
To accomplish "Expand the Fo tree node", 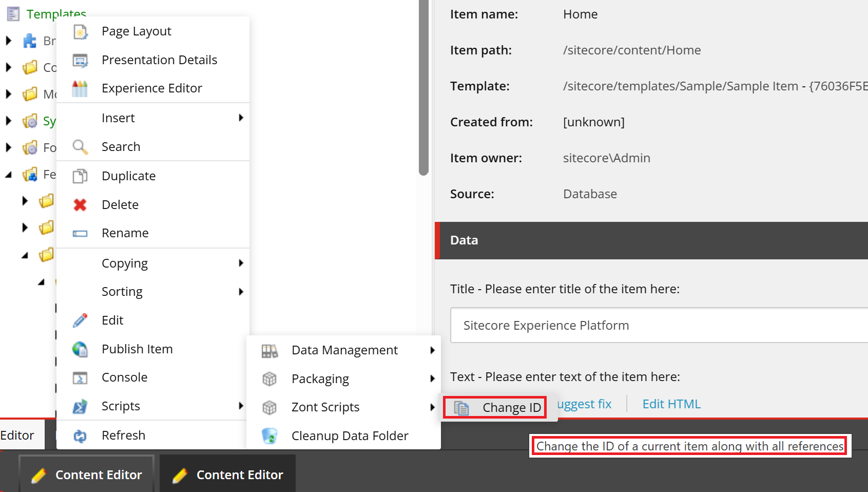I will pos(8,147).
